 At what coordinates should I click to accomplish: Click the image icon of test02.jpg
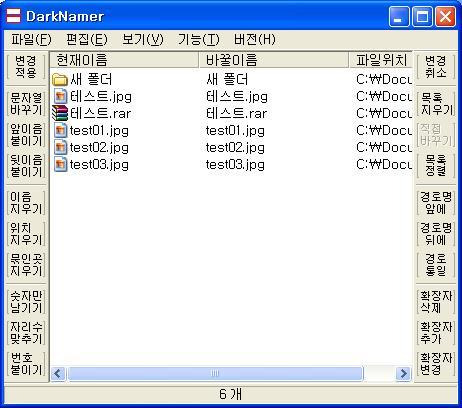(x=60, y=147)
